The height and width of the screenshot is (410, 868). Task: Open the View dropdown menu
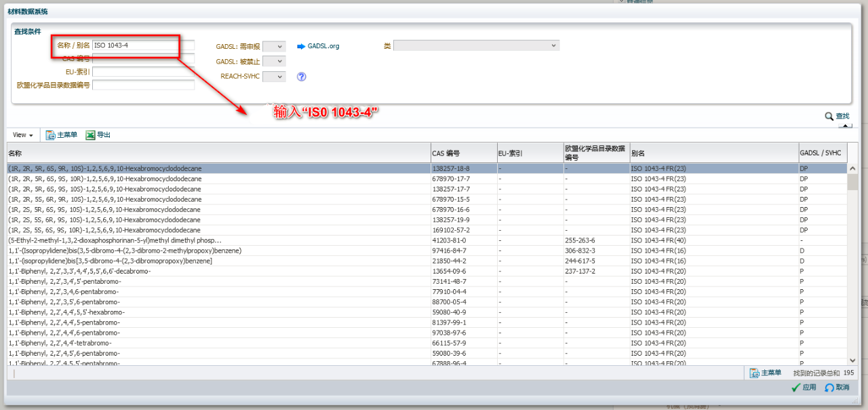pyautogui.click(x=22, y=135)
